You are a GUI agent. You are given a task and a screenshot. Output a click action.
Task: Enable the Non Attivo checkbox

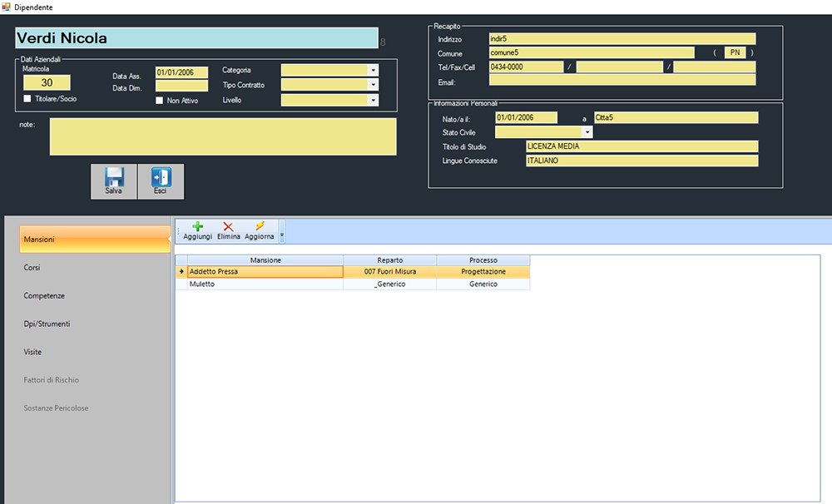coord(159,101)
